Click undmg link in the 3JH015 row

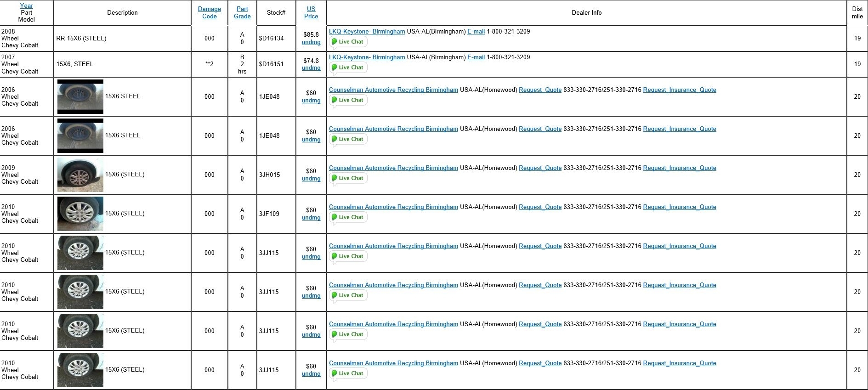click(x=311, y=179)
